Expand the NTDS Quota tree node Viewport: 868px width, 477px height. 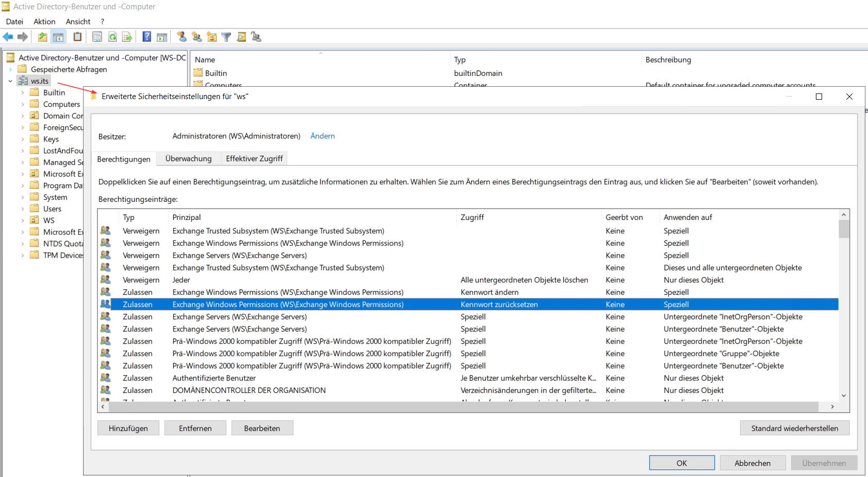coord(23,244)
